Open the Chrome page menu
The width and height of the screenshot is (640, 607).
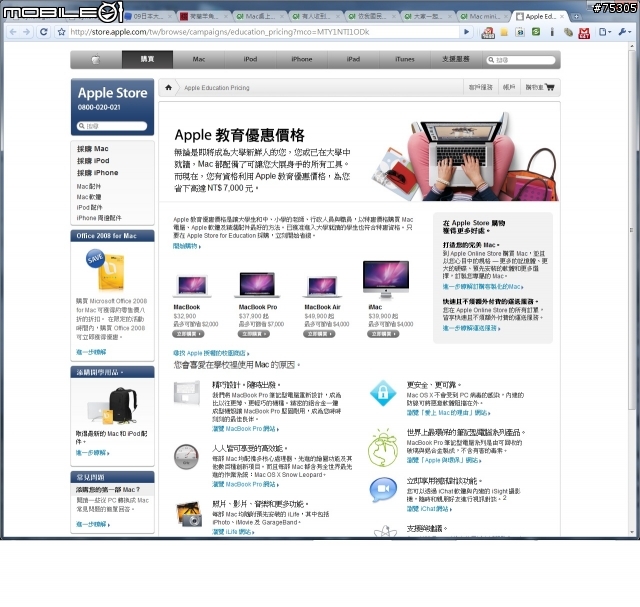pyautogui.click(x=604, y=32)
